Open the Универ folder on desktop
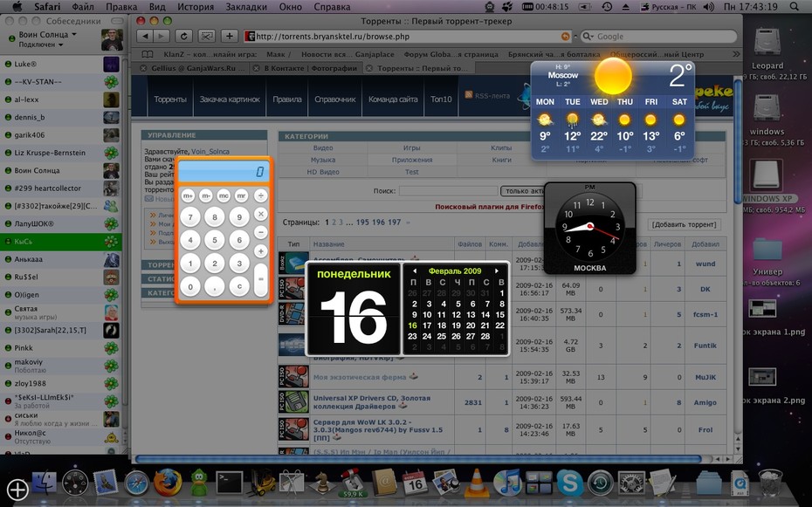Image resolution: width=812 pixels, height=507 pixels. pos(767,256)
